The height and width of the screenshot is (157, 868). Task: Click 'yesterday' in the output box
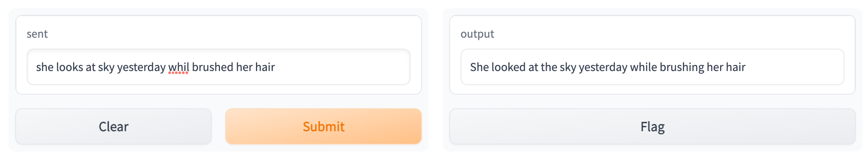click(x=603, y=67)
